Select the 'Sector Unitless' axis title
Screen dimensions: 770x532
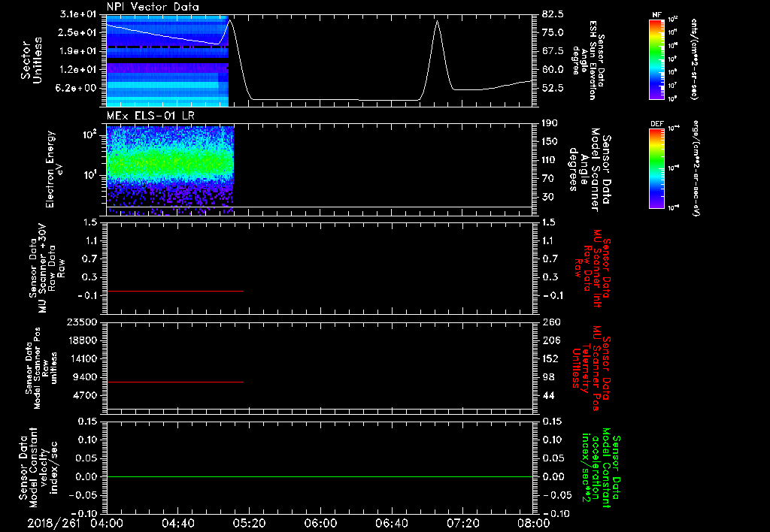(x=31, y=61)
